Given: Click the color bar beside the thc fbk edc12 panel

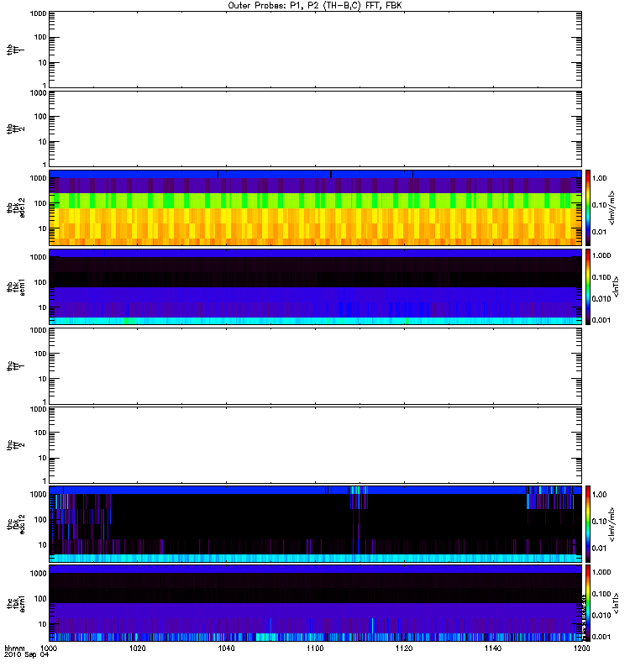Looking at the screenshot, I should 588,524.
